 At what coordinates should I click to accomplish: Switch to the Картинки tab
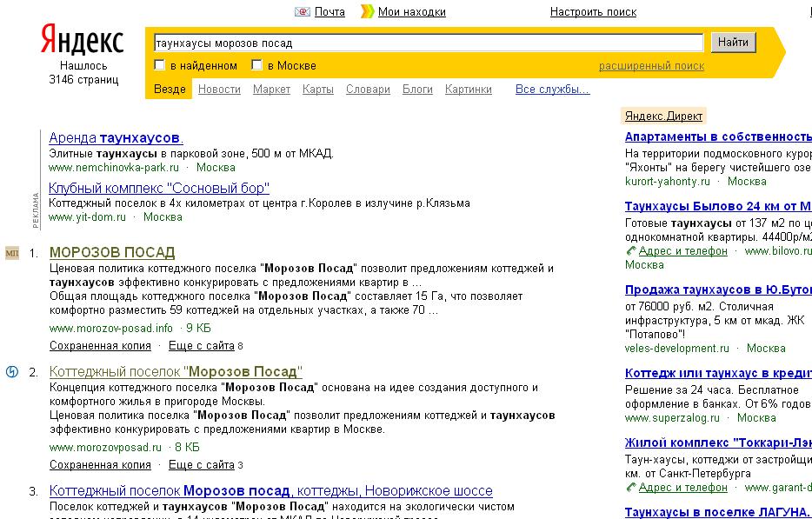(468, 89)
